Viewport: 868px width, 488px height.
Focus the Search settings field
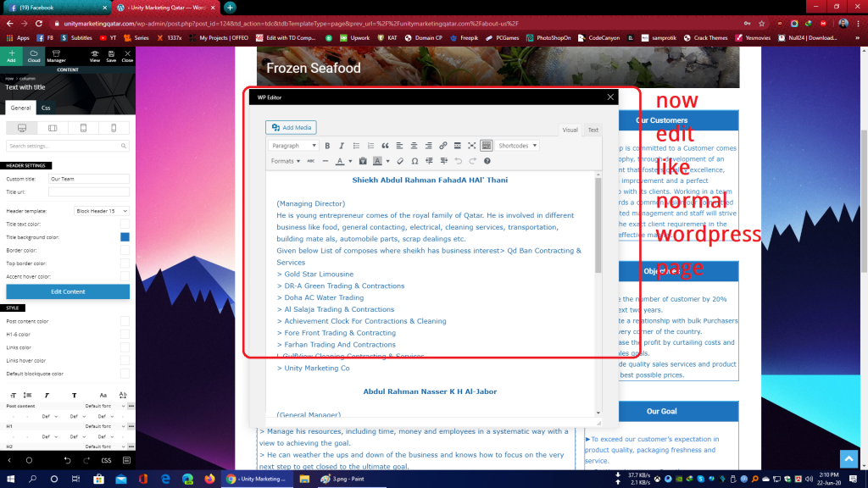(x=68, y=146)
